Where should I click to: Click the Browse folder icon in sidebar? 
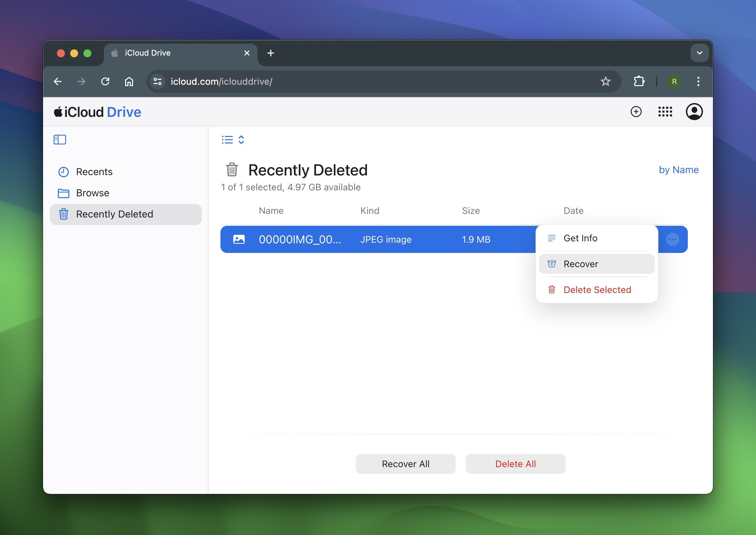[63, 192]
